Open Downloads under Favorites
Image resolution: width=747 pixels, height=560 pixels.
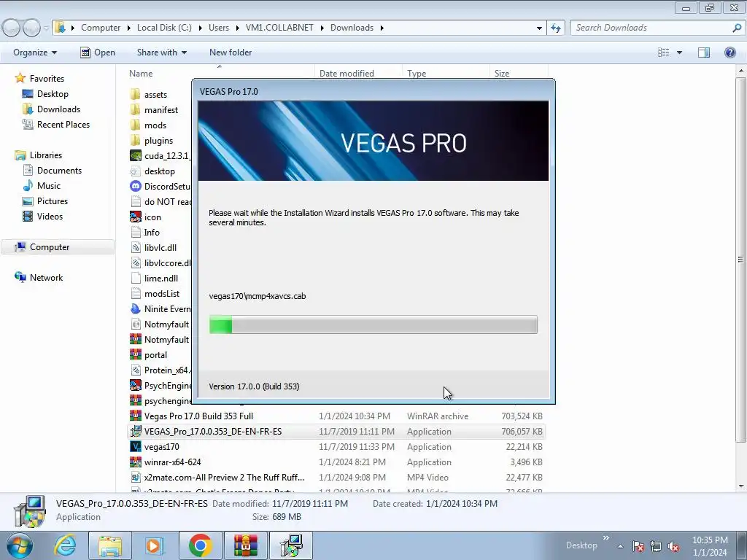coord(58,109)
